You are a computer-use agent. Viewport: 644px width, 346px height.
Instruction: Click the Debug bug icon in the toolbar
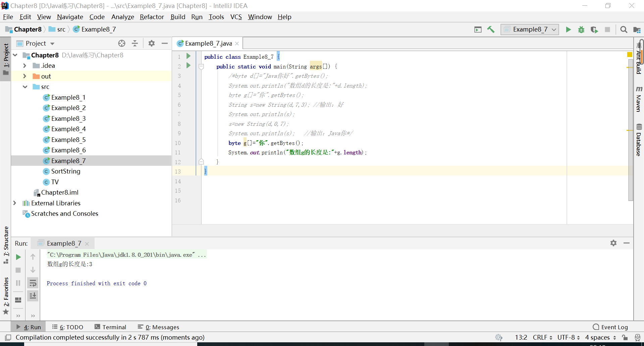pos(581,30)
